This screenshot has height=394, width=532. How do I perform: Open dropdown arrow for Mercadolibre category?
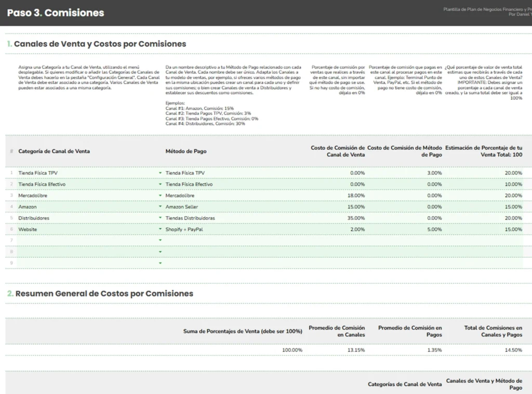(160, 195)
